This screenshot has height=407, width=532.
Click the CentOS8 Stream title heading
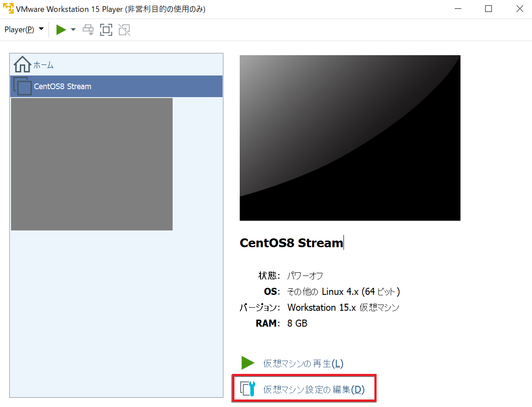(x=291, y=243)
